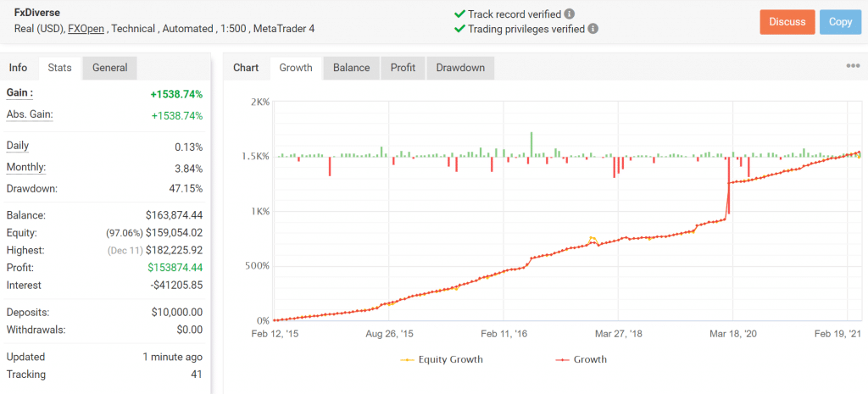Toggle Equity Growth series in chart legend
The height and width of the screenshot is (394, 868).
[441, 359]
